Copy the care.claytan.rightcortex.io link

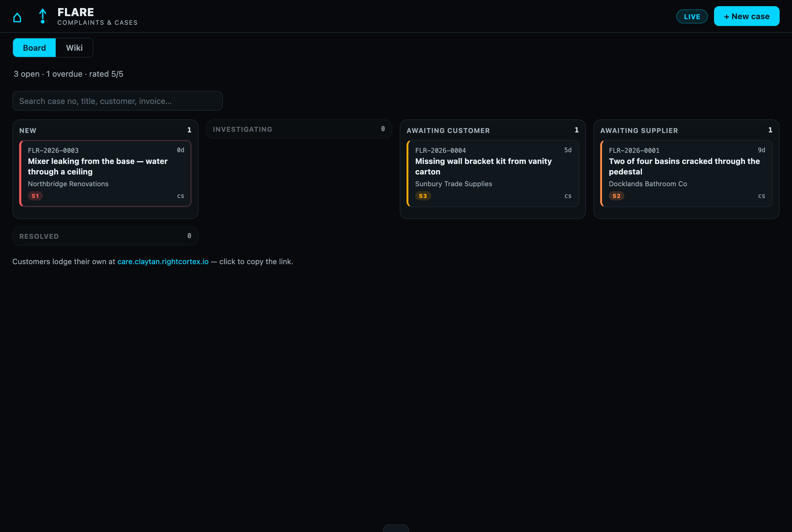click(x=163, y=262)
